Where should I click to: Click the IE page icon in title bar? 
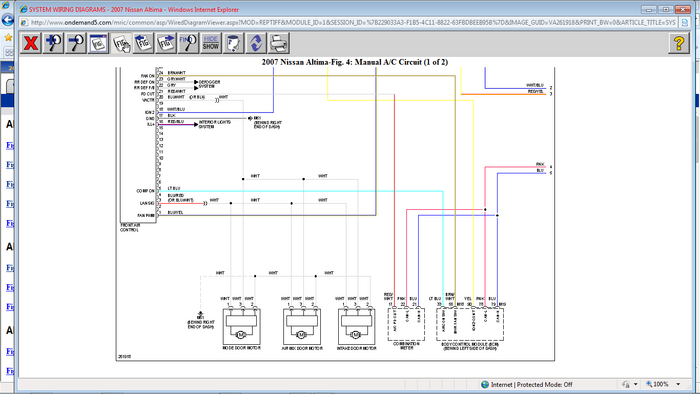pos(24,9)
